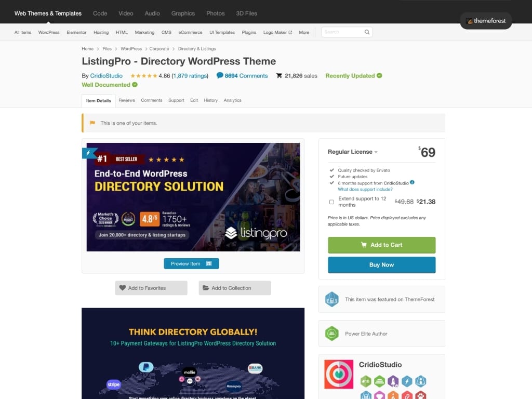The height and width of the screenshot is (399, 532).
Task: Open the Edit tab
Action: 194,100
